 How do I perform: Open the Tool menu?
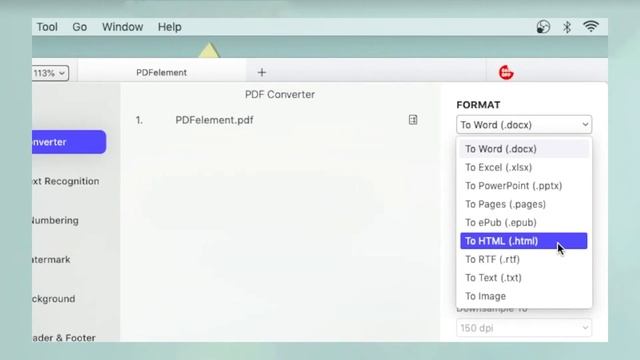point(47,27)
